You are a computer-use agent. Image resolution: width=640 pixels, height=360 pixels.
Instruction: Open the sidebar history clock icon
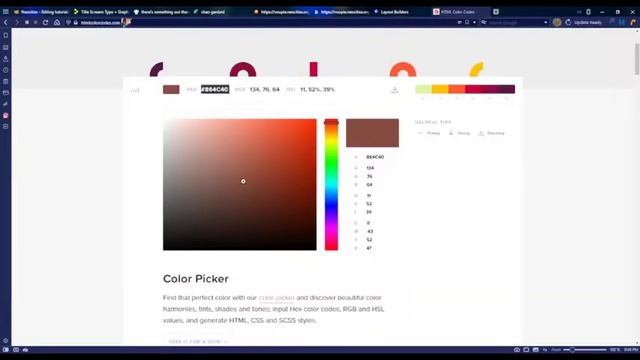6,70
